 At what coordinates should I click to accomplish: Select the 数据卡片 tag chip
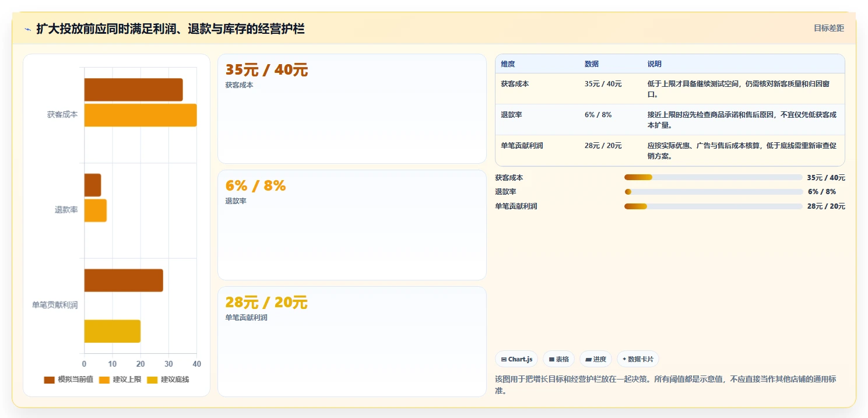(638, 359)
